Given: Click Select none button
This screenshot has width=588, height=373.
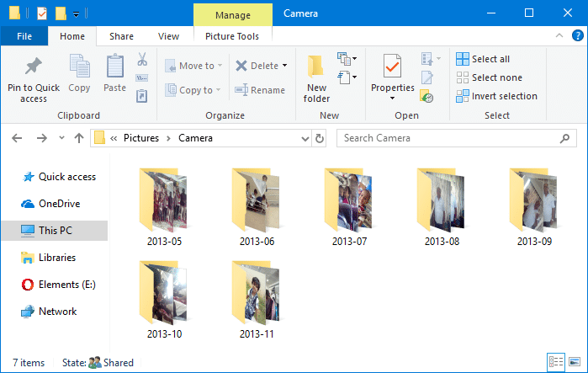Looking at the screenshot, I should pos(488,77).
